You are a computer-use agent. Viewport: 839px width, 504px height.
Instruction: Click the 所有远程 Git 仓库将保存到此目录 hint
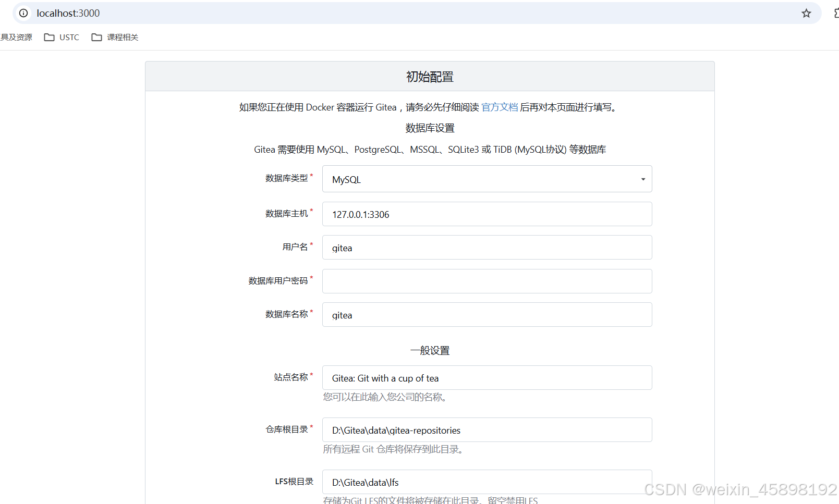393,449
